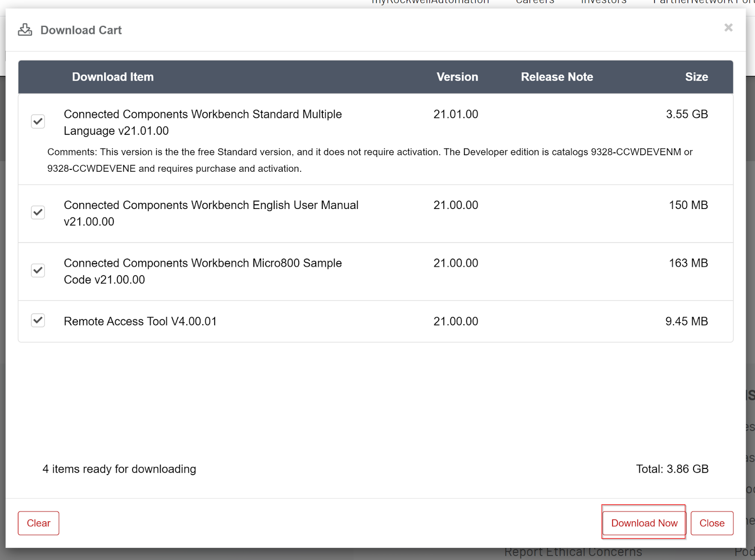Click the Release Note column header

(x=557, y=77)
